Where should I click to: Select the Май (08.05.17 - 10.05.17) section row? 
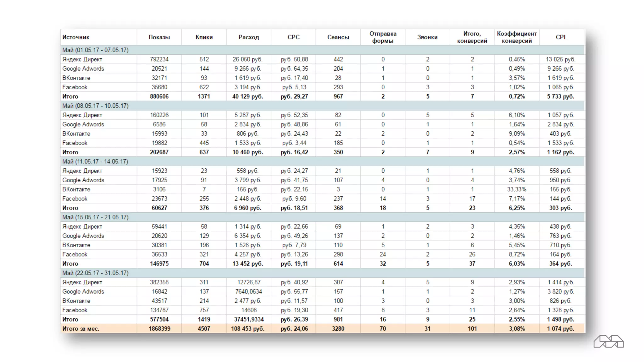(x=95, y=106)
